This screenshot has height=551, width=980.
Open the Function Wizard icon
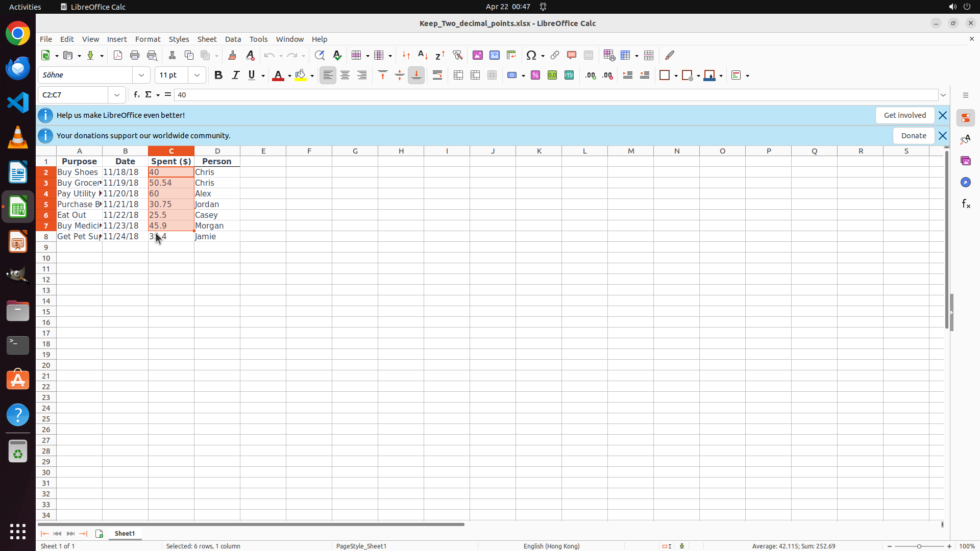point(136,95)
